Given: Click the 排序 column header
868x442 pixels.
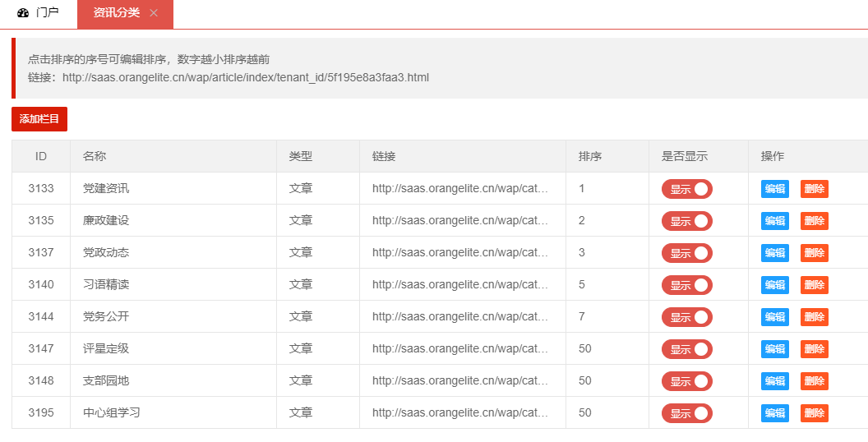Looking at the screenshot, I should point(590,156).
